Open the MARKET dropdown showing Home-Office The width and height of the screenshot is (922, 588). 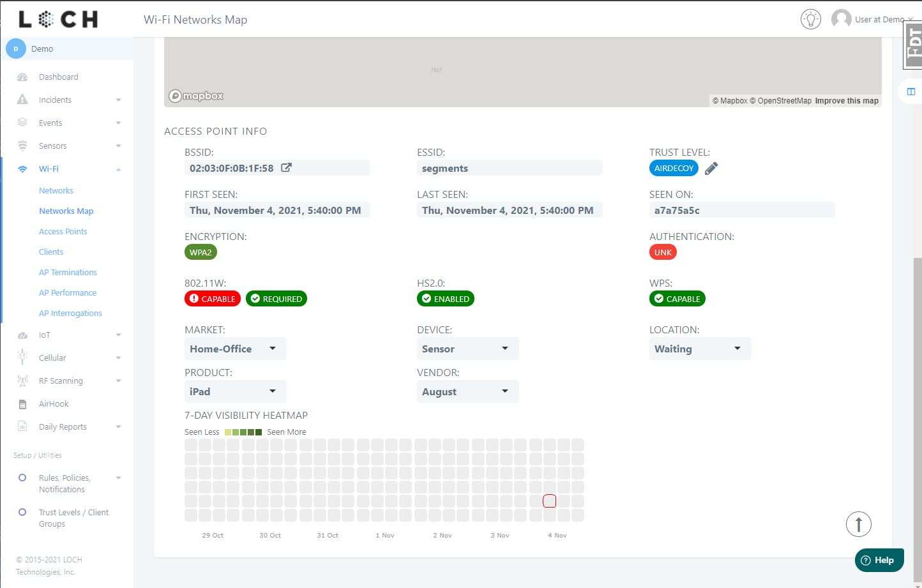click(x=236, y=349)
